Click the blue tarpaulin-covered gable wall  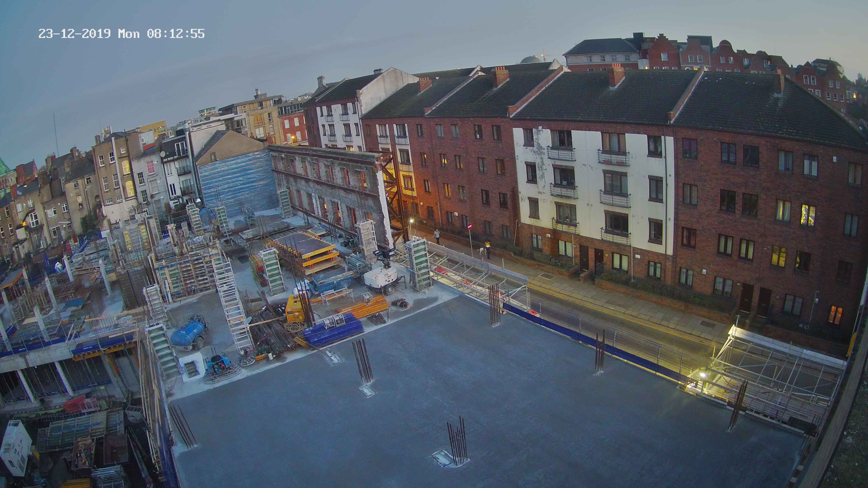coord(236,180)
